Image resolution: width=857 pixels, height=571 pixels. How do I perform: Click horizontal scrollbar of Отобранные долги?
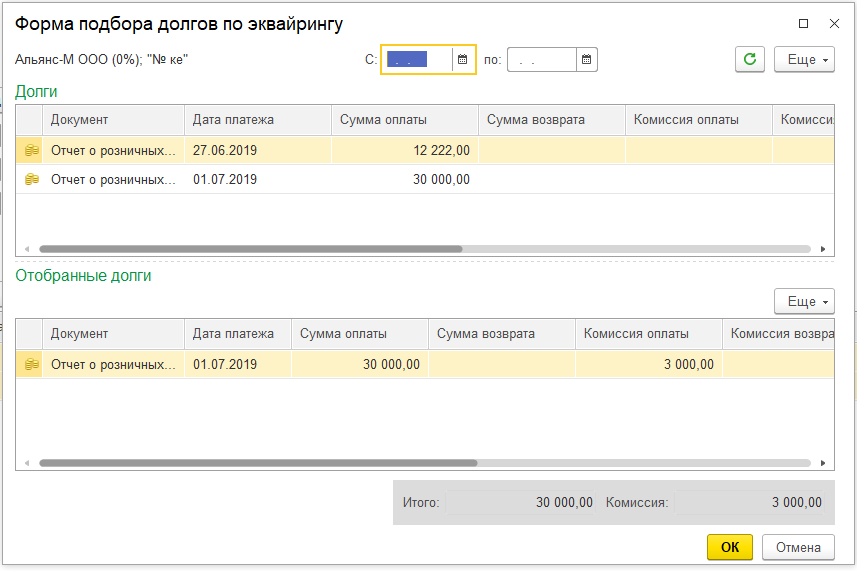point(258,463)
